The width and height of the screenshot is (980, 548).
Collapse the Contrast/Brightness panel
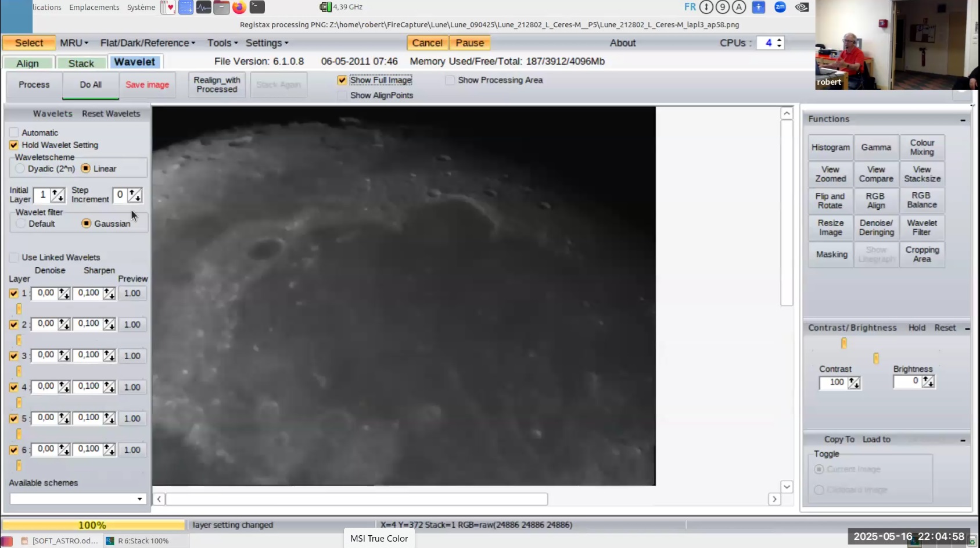tap(967, 328)
